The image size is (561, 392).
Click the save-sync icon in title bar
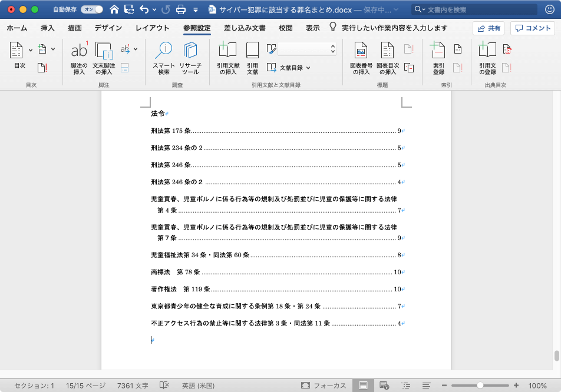coord(129,9)
